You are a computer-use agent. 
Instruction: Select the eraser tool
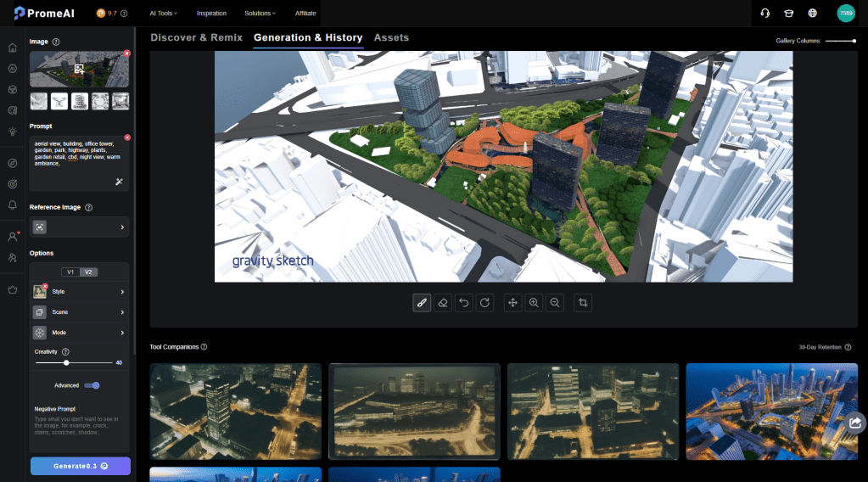point(443,303)
